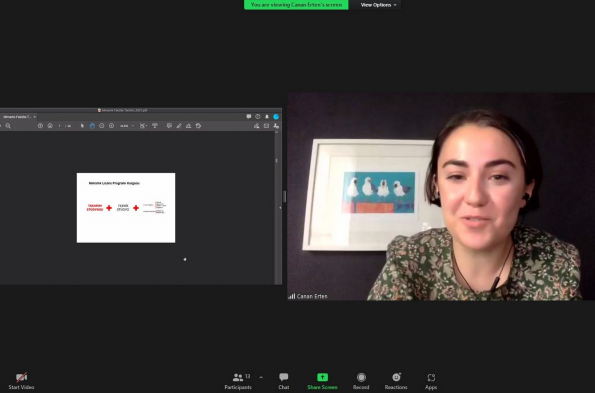
Task: Click the envelope email icon
Action: (x=266, y=126)
